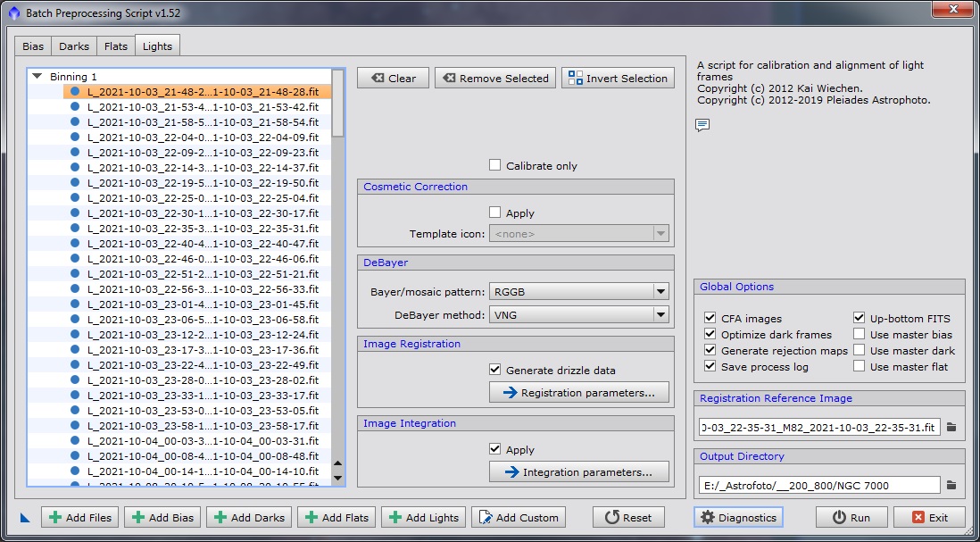Click the folder icon beside Output Directory

[x=951, y=485]
